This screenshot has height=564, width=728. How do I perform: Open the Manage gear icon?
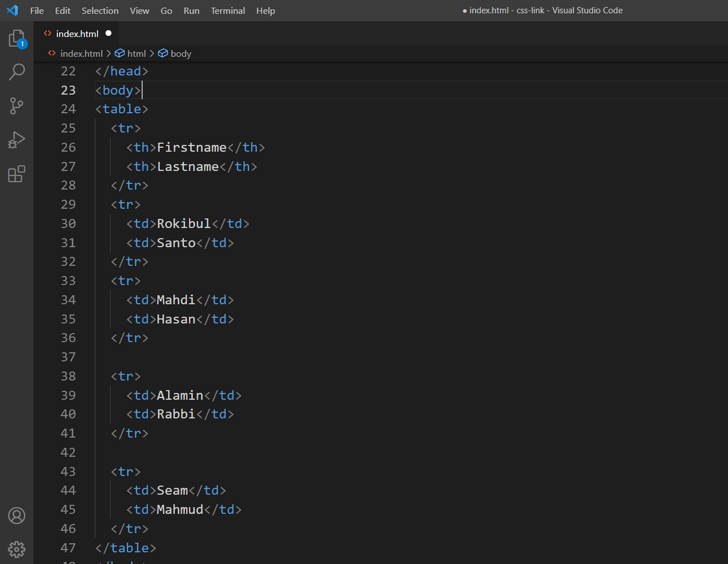[16, 549]
